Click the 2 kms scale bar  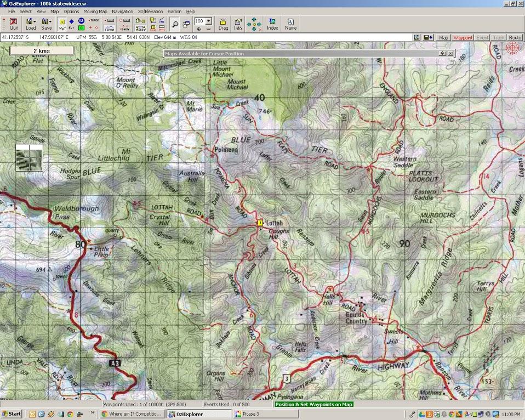coord(42,50)
